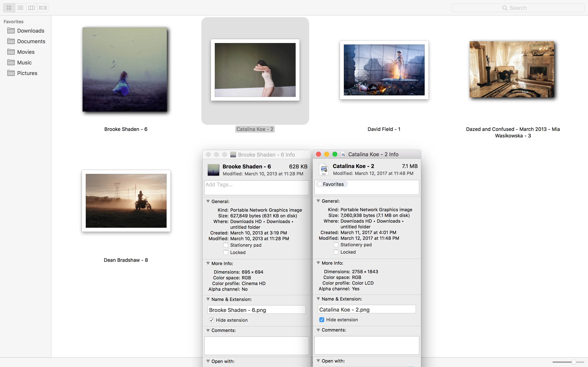Viewport: 588px width, 367px height.
Task: Collapse General section in Catalina Koe info
Action: 318,201
